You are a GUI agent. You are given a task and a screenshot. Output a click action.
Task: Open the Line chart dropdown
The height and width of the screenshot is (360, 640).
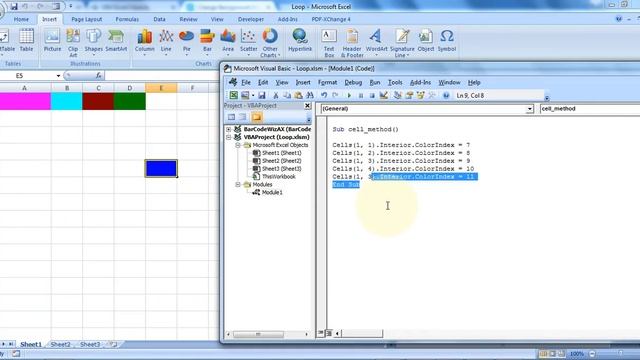(166, 42)
